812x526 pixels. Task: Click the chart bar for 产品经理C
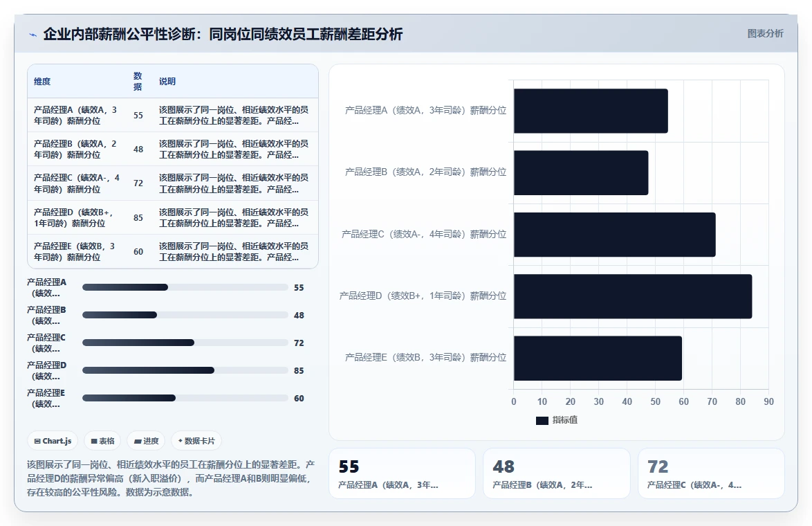point(614,234)
